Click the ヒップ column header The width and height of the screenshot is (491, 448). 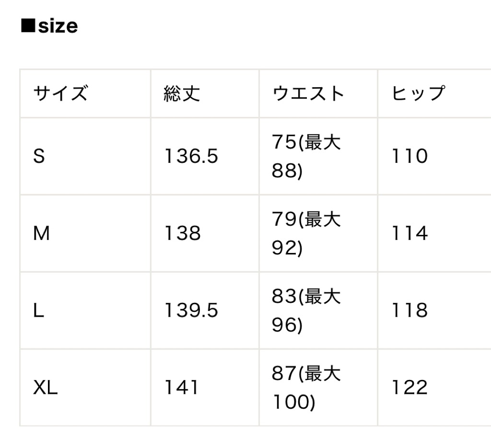click(x=418, y=93)
